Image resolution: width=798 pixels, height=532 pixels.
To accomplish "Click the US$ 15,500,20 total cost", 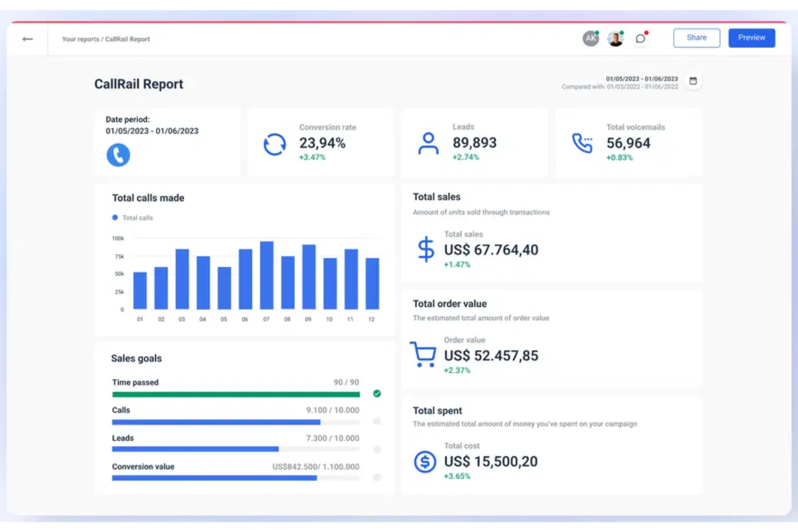I will [491, 461].
